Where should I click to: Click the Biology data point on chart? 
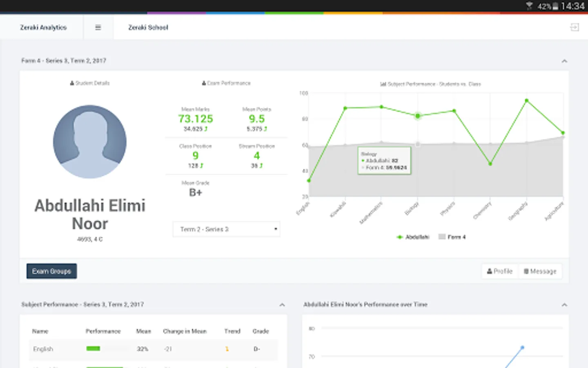[x=418, y=116]
